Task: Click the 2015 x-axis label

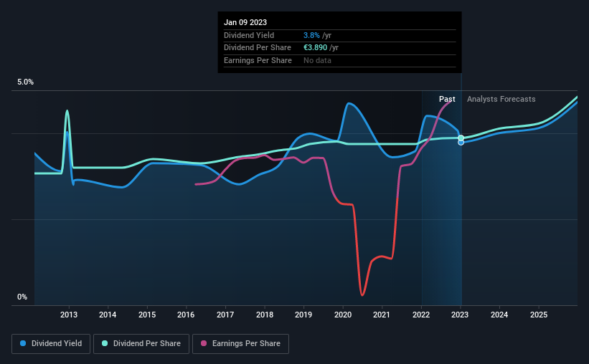Action: click(x=147, y=315)
